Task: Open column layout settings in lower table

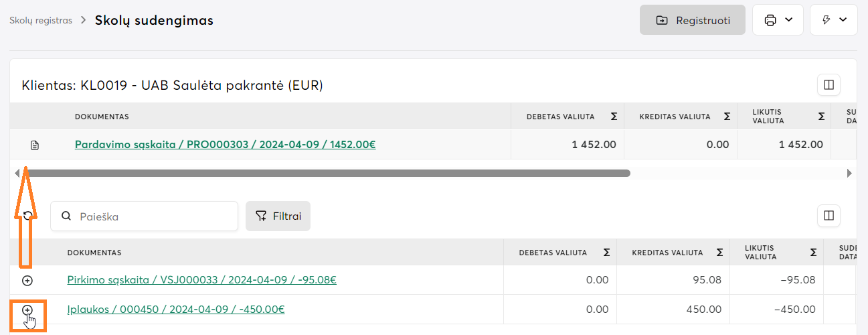Action: 829,216
